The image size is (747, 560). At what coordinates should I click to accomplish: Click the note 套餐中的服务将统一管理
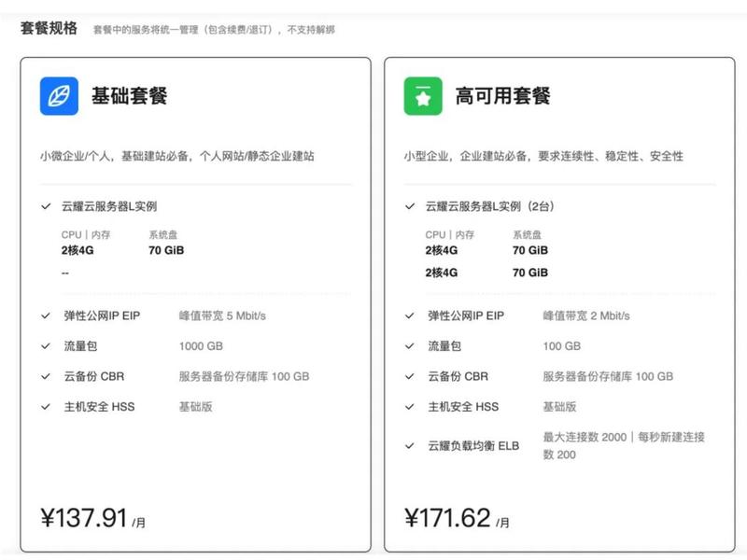[x=214, y=30]
